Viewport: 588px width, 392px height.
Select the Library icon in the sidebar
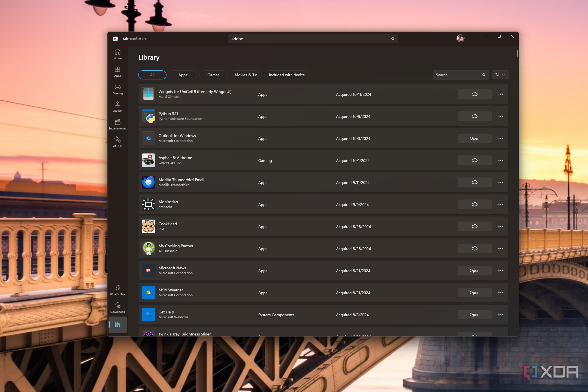click(117, 325)
